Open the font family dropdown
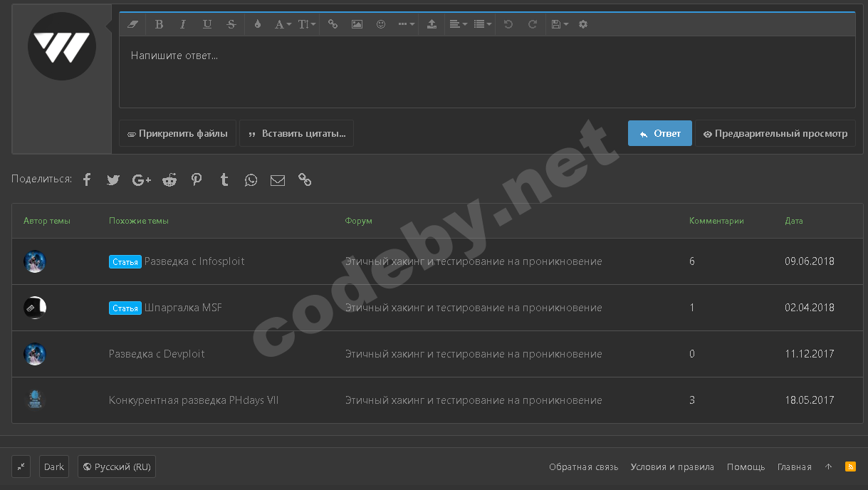The width and height of the screenshot is (868, 490). [283, 24]
